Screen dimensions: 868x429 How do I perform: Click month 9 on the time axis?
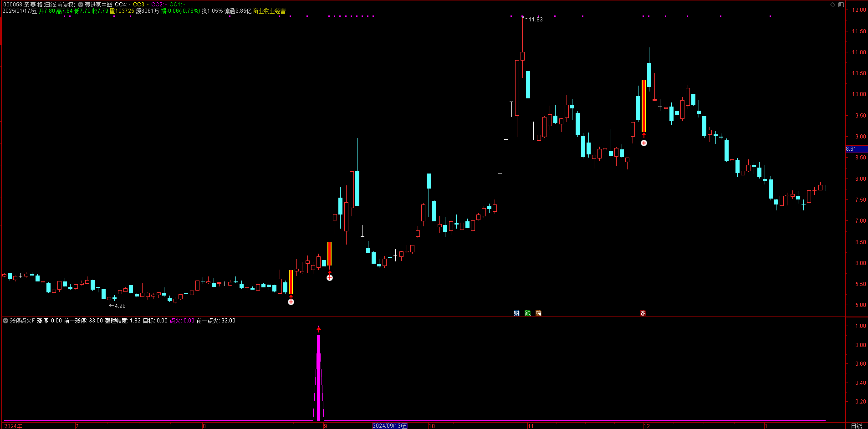pos(325,426)
